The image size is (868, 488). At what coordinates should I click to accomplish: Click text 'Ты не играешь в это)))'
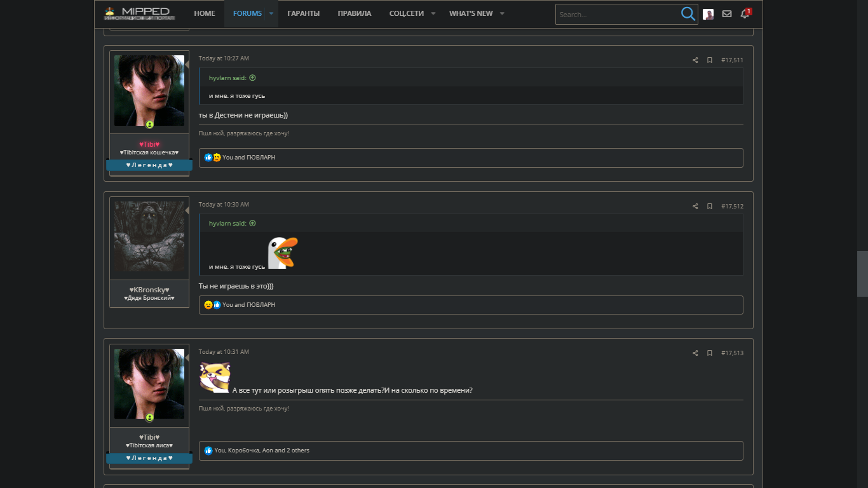(236, 286)
